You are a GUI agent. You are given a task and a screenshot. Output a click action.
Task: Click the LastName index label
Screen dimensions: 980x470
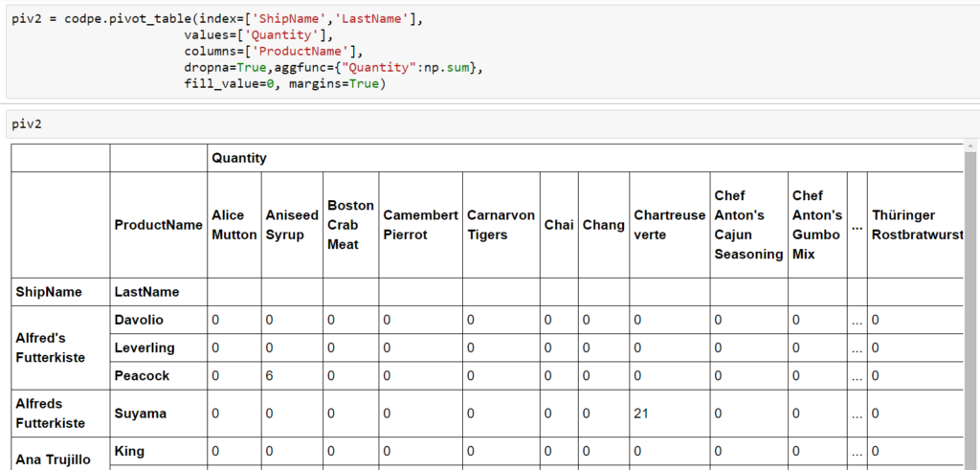146,292
